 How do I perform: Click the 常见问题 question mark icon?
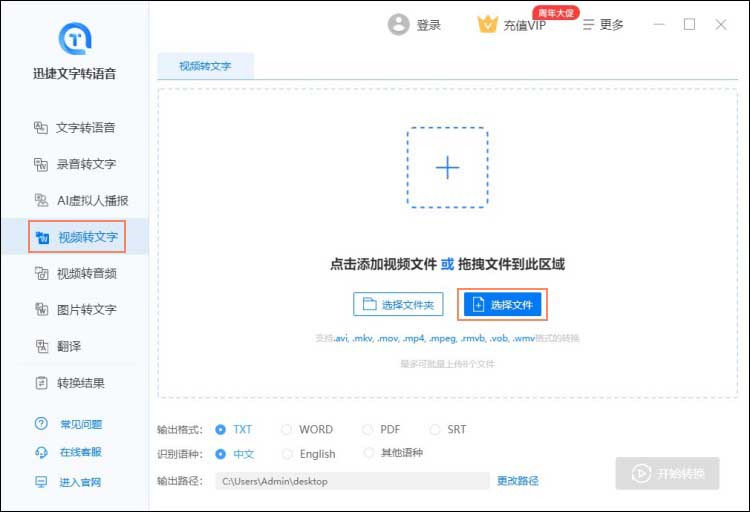pyautogui.click(x=41, y=423)
